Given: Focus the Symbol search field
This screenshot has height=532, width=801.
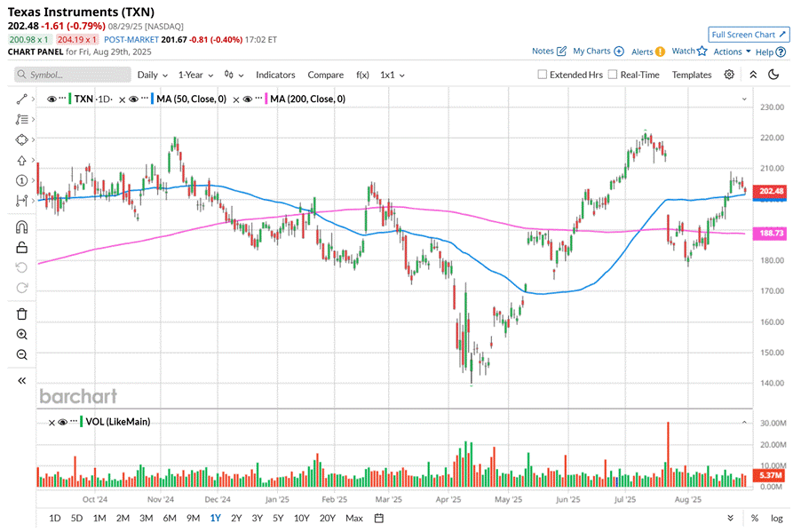Looking at the screenshot, I should click(73, 75).
